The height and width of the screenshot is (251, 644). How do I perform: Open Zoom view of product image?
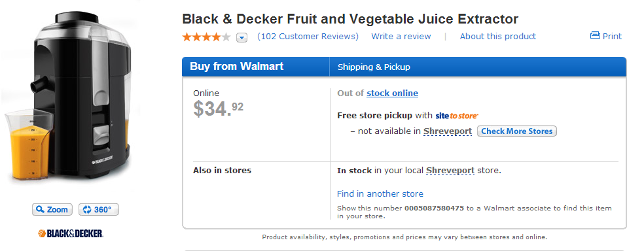click(52, 210)
